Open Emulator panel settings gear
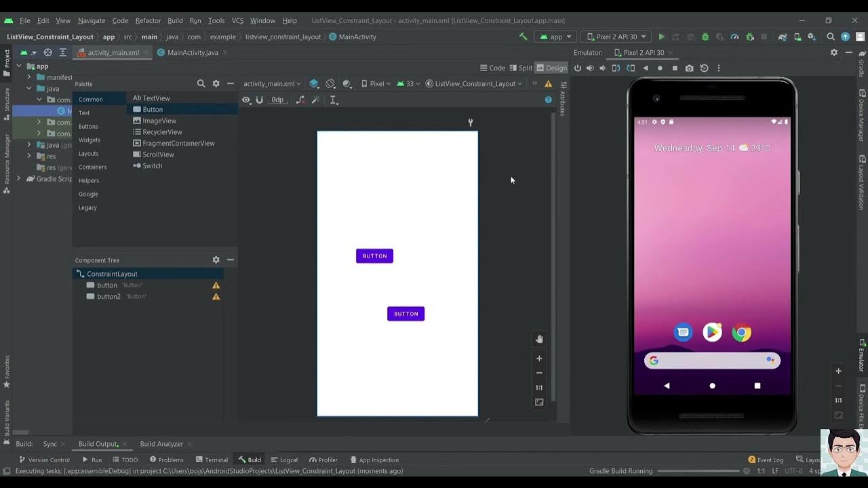 834,52
